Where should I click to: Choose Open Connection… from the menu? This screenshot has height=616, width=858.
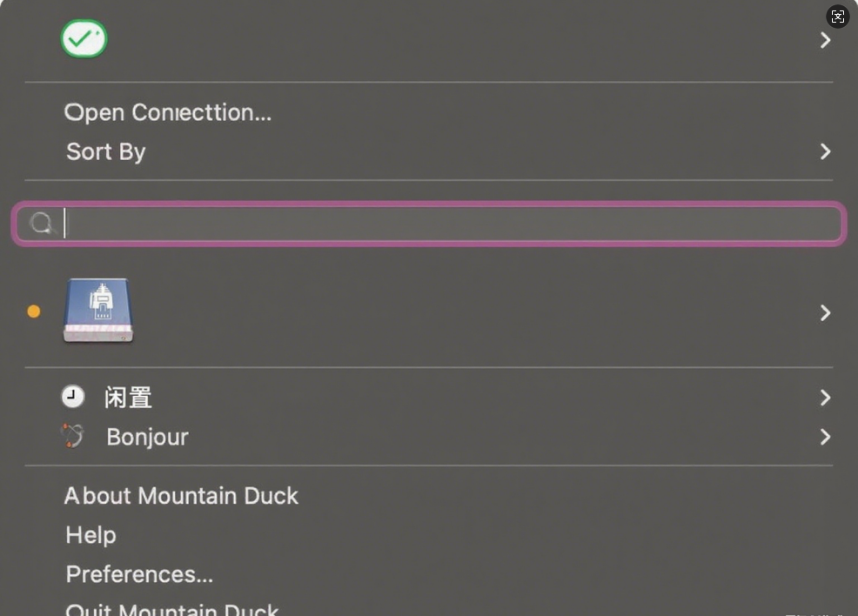click(x=168, y=112)
